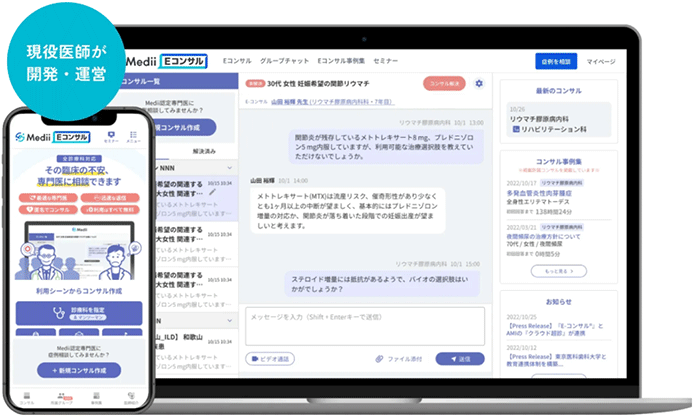Viewport: 700px width, 417px height.
Task: Open the Eコンサル事例集 menu item
Action: pyautogui.click(x=340, y=62)
